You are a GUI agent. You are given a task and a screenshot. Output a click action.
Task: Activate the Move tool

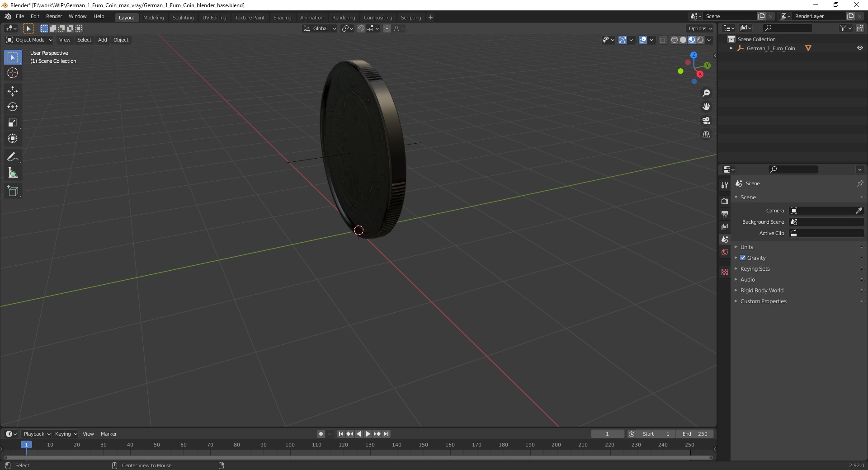(x=13, y=91)
